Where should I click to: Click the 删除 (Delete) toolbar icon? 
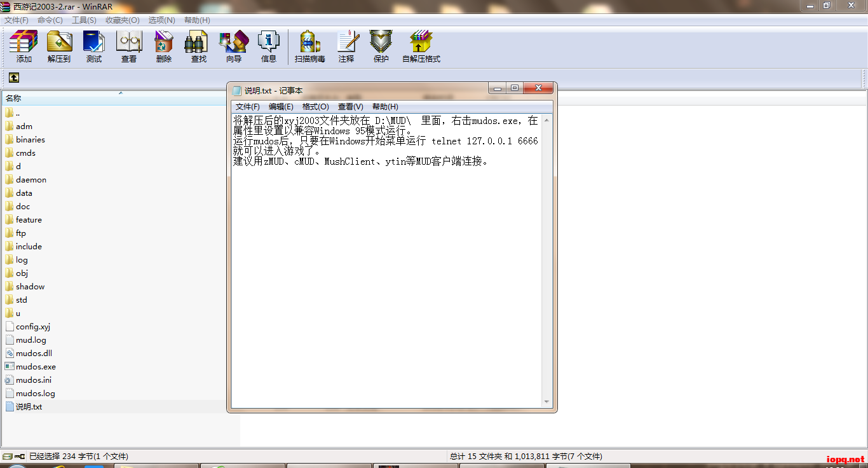[x=164, y=46]
